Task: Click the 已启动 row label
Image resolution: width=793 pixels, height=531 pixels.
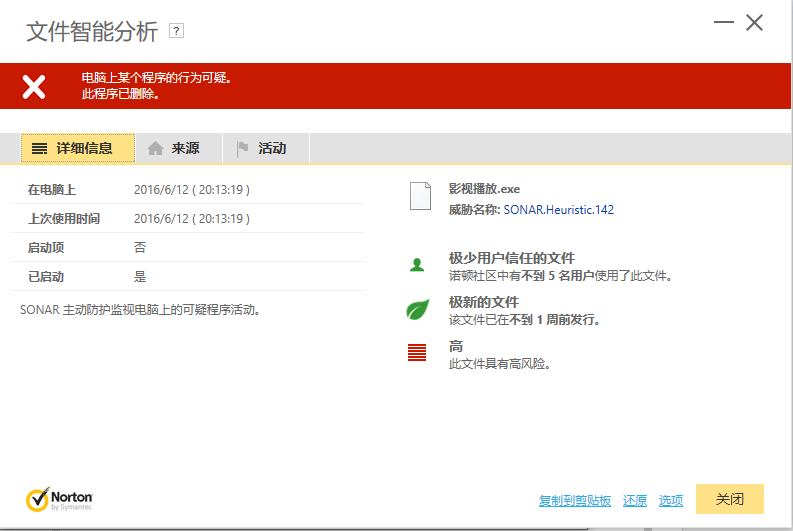Action: pos(46,277)
